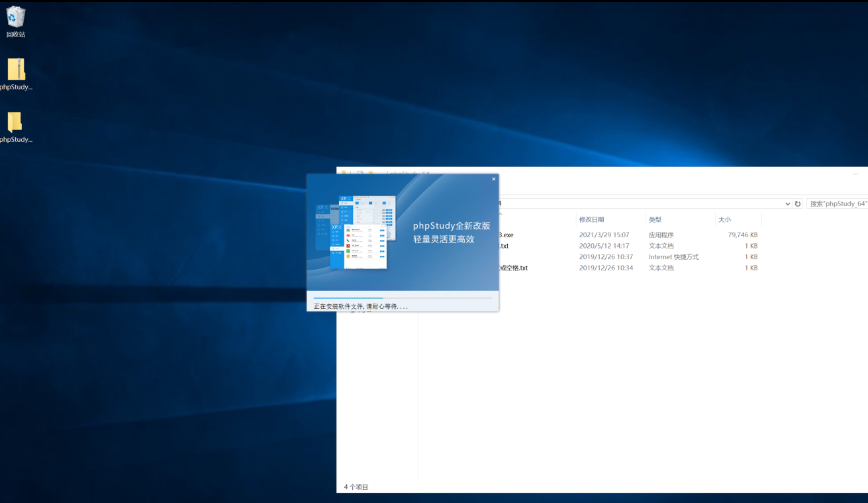
Task: Click the Internet 快捷方式 type cell
Action: [x=673, y=257]
